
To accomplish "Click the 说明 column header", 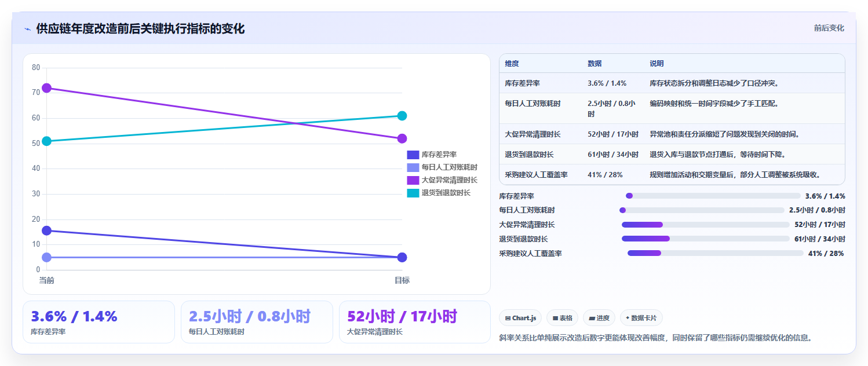I will click(x=657, y=64).
